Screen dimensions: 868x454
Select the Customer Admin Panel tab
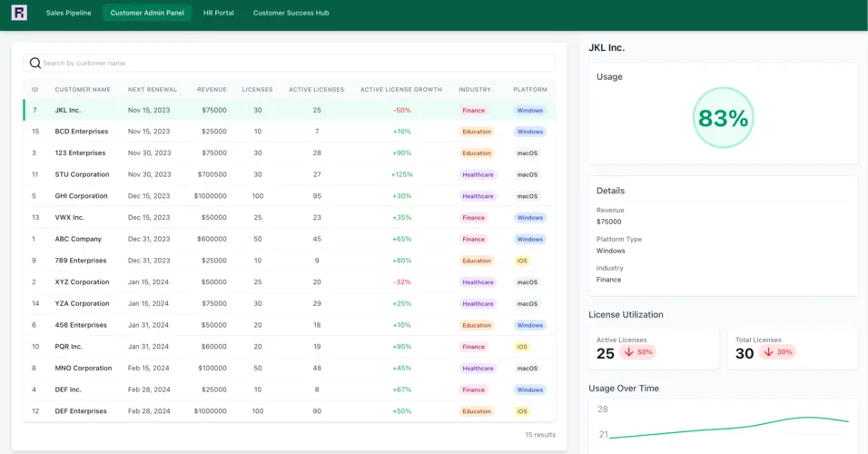tap(147, 13)
